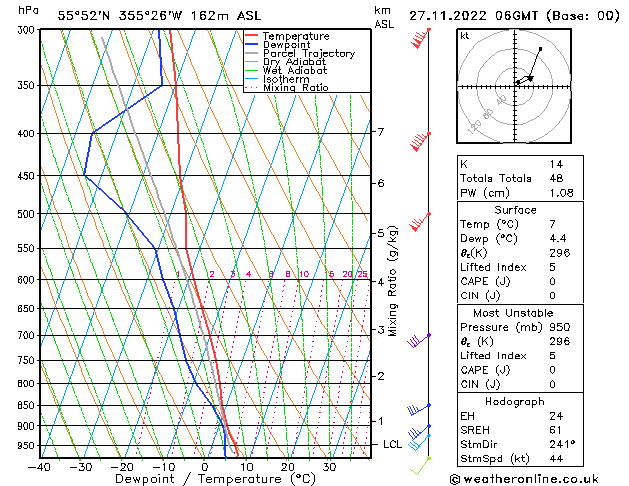This screenshot has width=629, height=486.
Task: Click the 500 hPa pressure axis label
Action: (26, 214)
